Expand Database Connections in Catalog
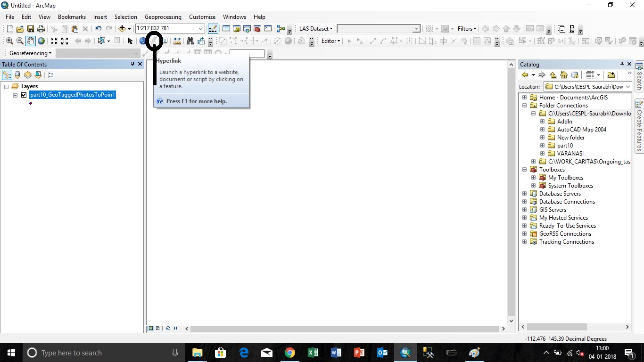The image size is (644, 362). click(x=525, y=202)
